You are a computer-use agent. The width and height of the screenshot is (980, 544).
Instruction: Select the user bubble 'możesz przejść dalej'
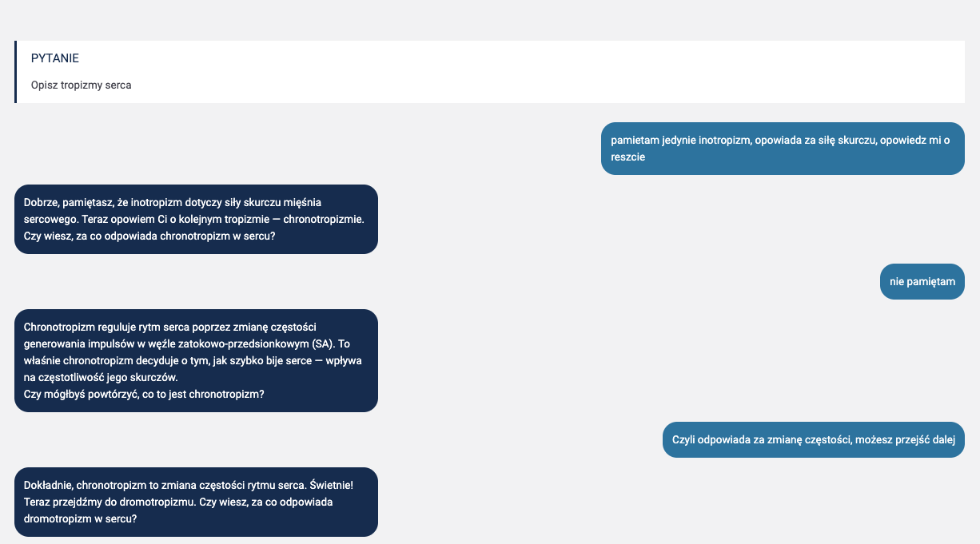[x=813, y=439]
